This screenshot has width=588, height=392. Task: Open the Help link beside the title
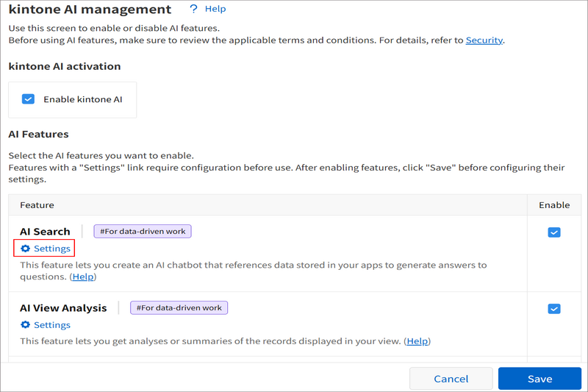pyautogui.click(x=215, y=9)
